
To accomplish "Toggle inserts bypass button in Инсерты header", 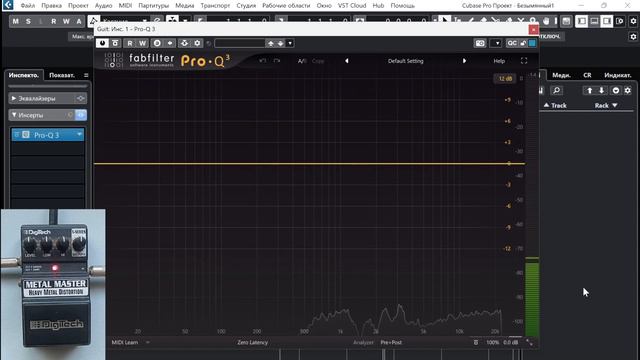I will pos(81,115).
